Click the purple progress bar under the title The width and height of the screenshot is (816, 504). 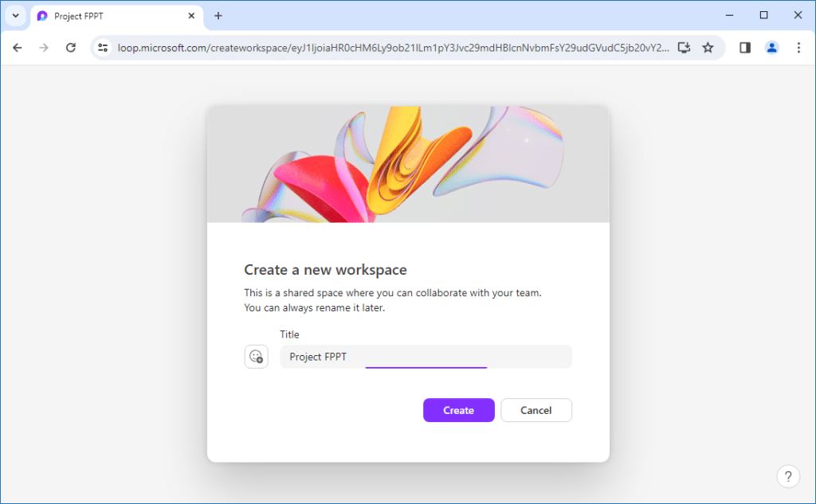[x=426, y=368]
